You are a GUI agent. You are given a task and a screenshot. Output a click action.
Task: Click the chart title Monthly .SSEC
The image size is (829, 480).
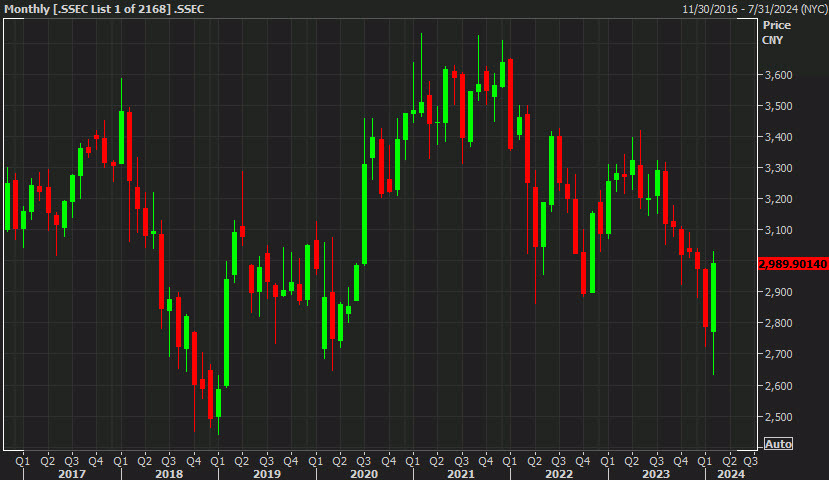(x=104, y=9)
